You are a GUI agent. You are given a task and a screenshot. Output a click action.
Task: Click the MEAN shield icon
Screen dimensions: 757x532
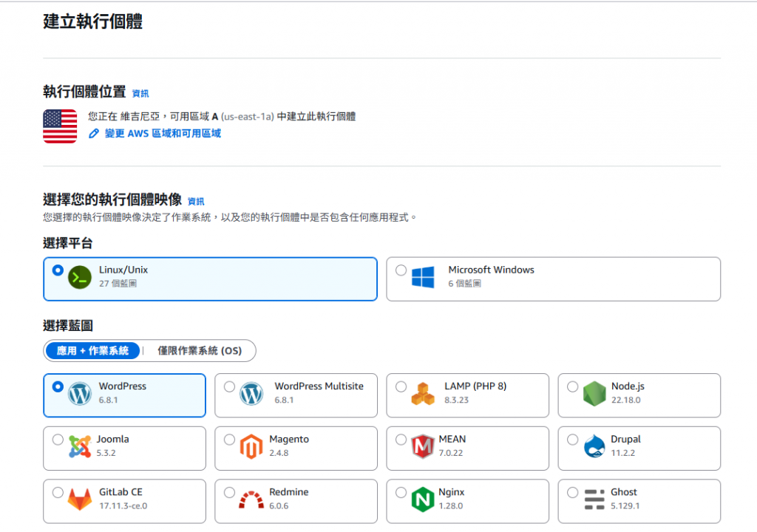pos(423,446)
